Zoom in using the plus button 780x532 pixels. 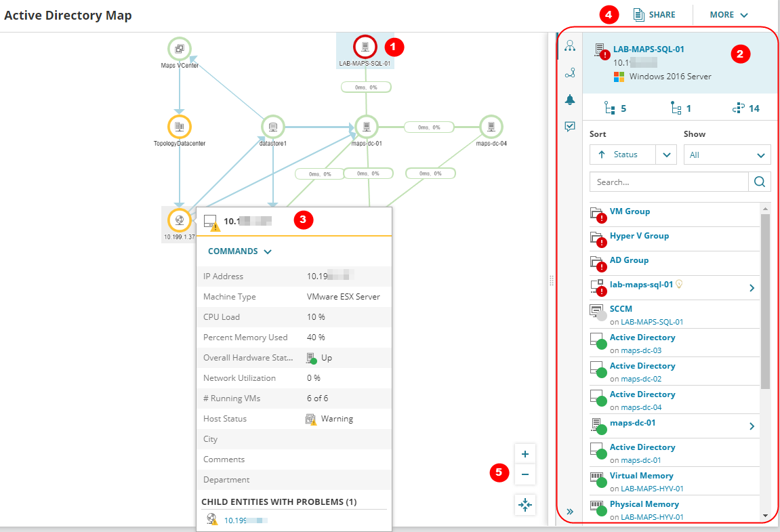525,454
